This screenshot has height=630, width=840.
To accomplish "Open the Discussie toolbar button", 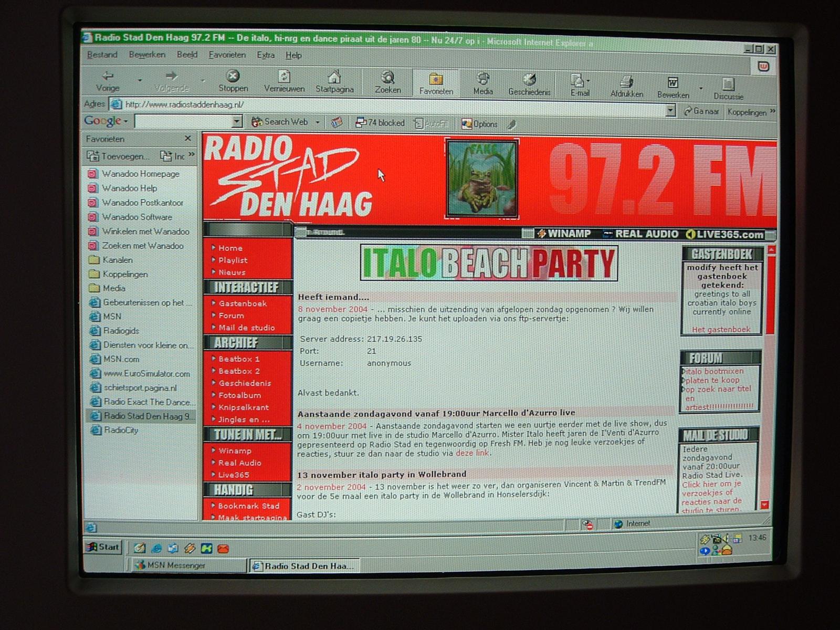I will pyautogui.click(x=728, y=88).
